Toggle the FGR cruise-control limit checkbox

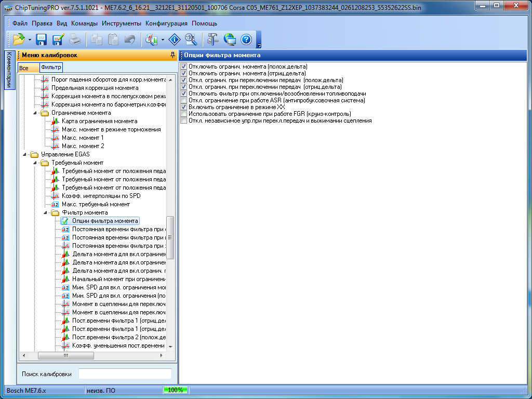tap(184, 114)
